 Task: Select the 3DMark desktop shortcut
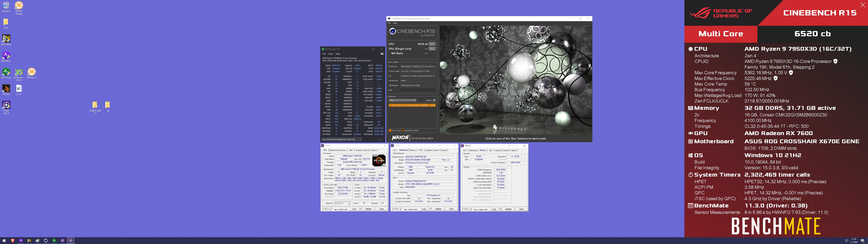pyautogui.click(x=6, y=90)
